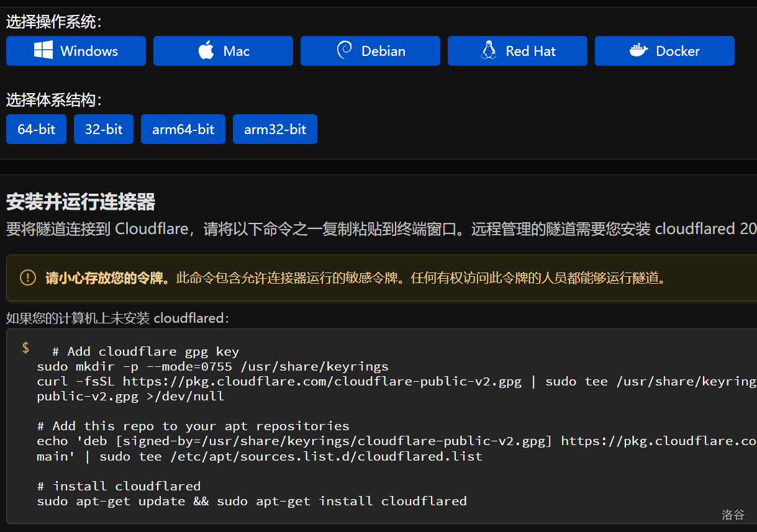Click the Windows logo icon
The height and width of the screenshot is (532, 757).
pyautogui.click(x=43, y=51)
